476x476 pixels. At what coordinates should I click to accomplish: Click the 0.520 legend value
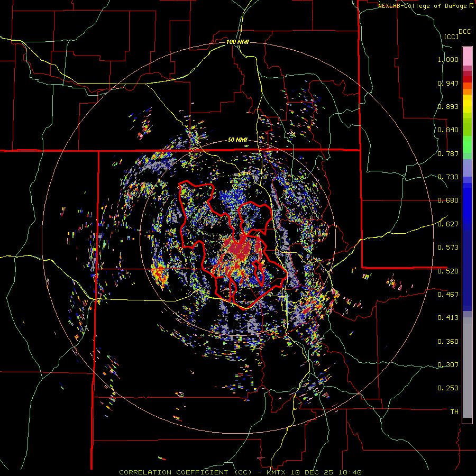click(448, 271)
